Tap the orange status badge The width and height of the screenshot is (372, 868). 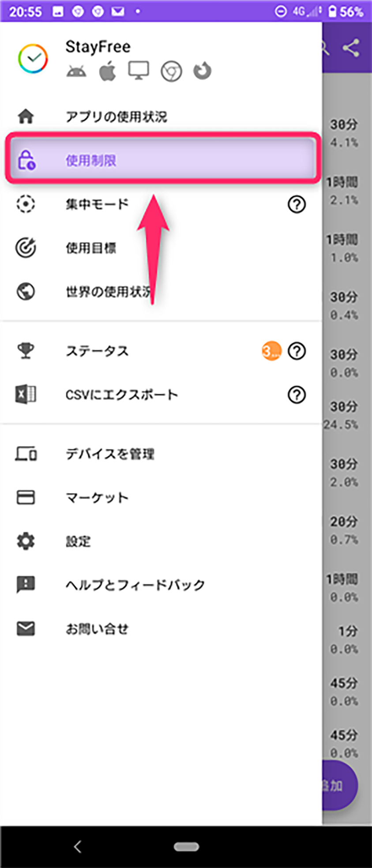click(271, 351)
